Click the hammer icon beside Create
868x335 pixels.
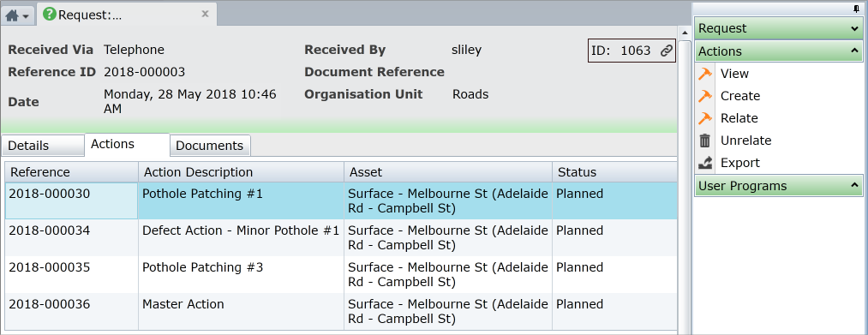tap(704, 96)
